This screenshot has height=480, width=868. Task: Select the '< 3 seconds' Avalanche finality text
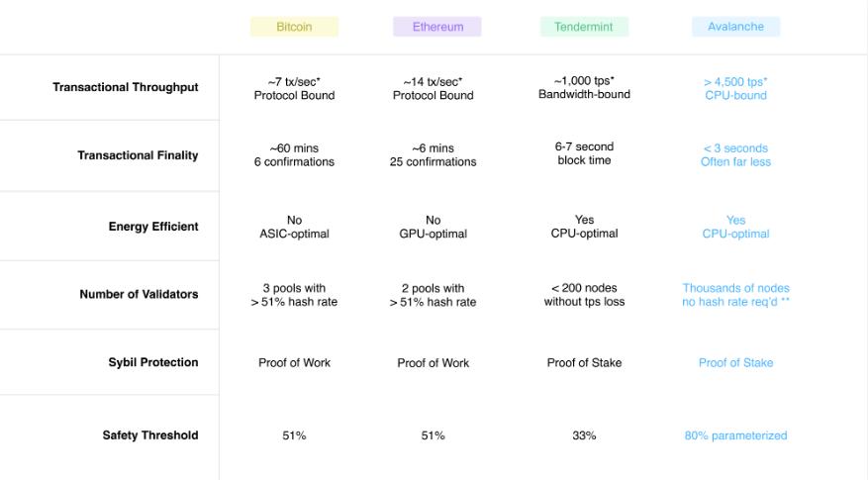[x=735, y=148]
